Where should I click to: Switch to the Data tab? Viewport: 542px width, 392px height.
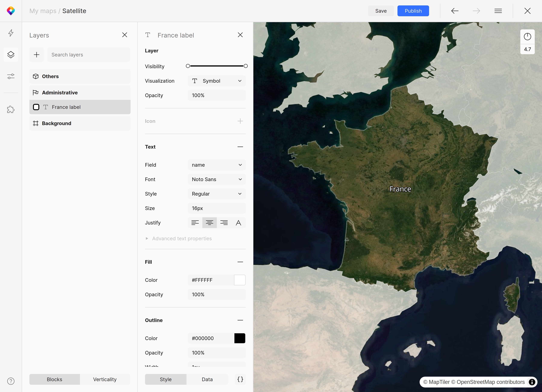[x=207, y=379]
